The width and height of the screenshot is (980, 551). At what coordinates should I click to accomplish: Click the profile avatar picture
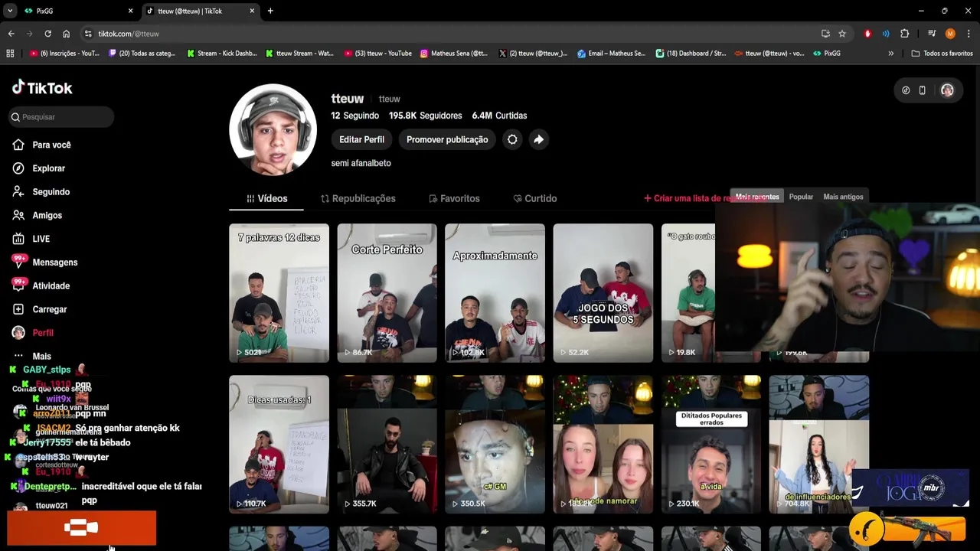(x=273, y=129)
